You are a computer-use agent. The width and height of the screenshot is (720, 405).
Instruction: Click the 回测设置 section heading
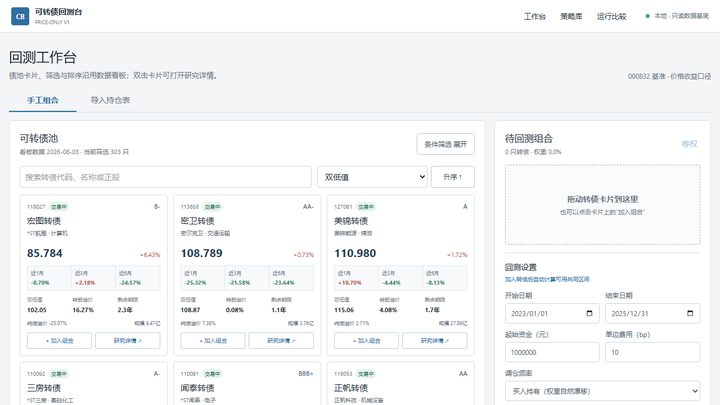tap(521, 267)
